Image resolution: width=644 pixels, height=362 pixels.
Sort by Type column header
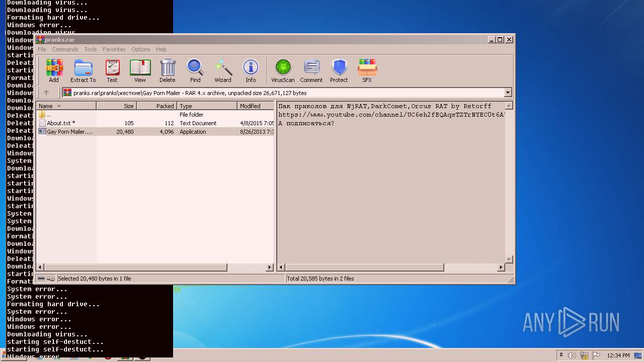point(207,106)
